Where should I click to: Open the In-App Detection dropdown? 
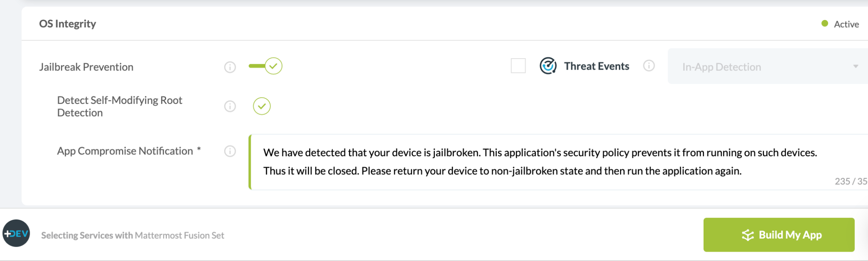click(768, 66)
